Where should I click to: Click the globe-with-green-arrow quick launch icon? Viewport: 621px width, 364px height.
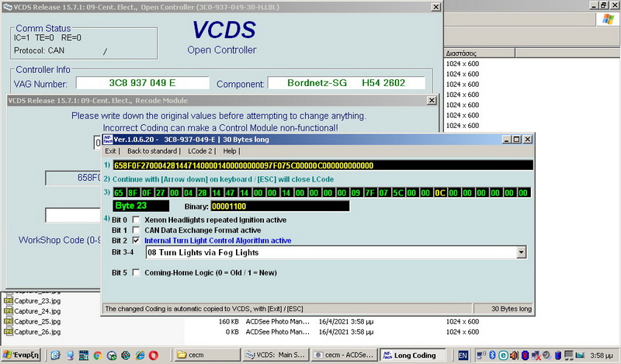coord(112,355)
